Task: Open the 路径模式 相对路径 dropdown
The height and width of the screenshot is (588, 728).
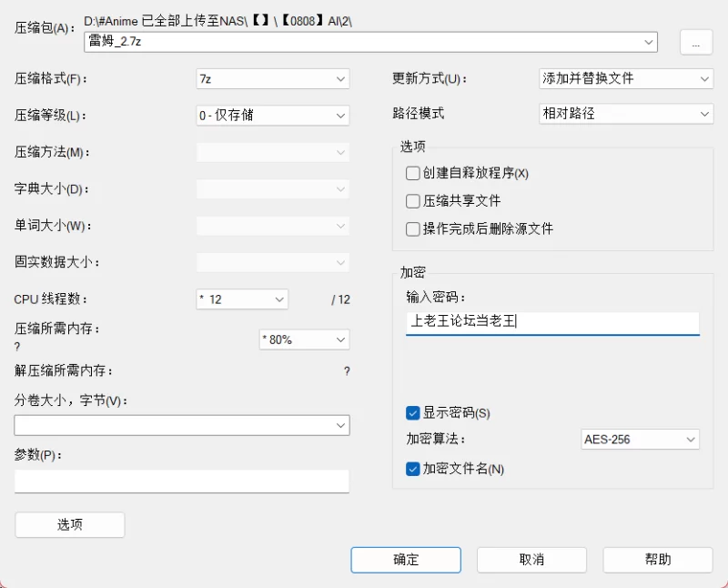Action: 625,114
